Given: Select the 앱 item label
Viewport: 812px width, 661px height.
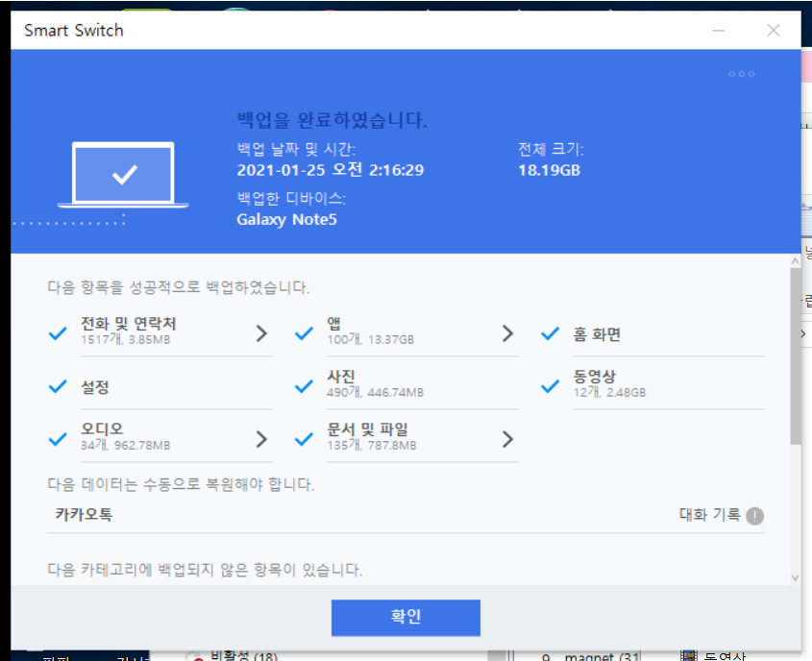Looking at the screenshot, I should pos(334,324).
